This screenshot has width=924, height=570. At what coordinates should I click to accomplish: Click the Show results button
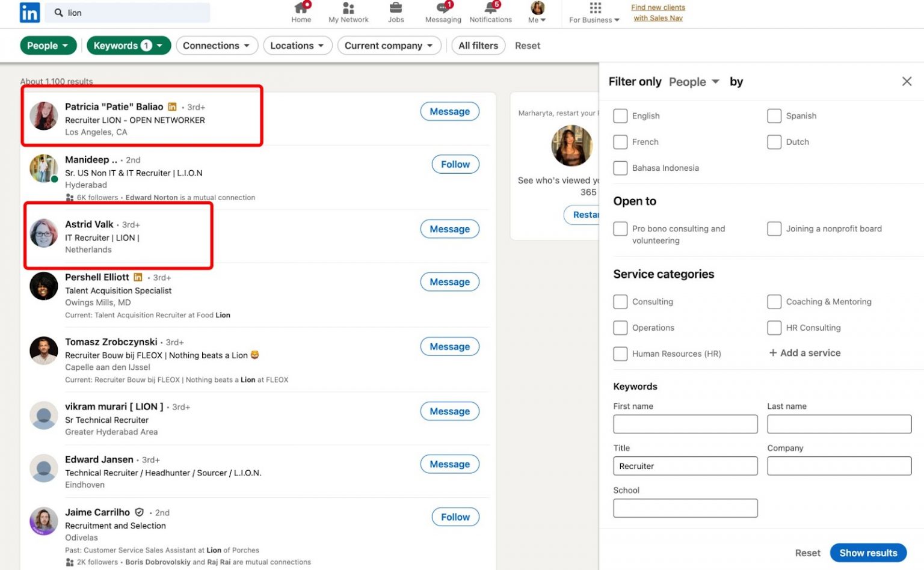coord(867,553)
